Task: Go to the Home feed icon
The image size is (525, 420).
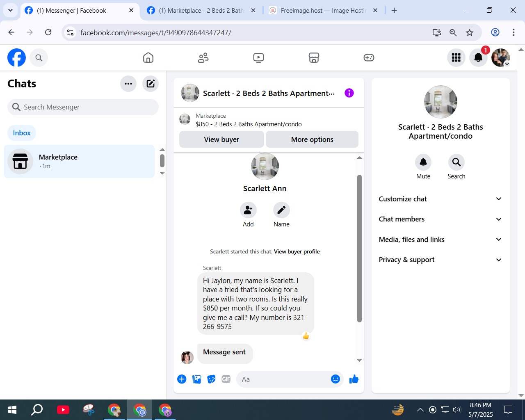Action: (x=148, y=58)
